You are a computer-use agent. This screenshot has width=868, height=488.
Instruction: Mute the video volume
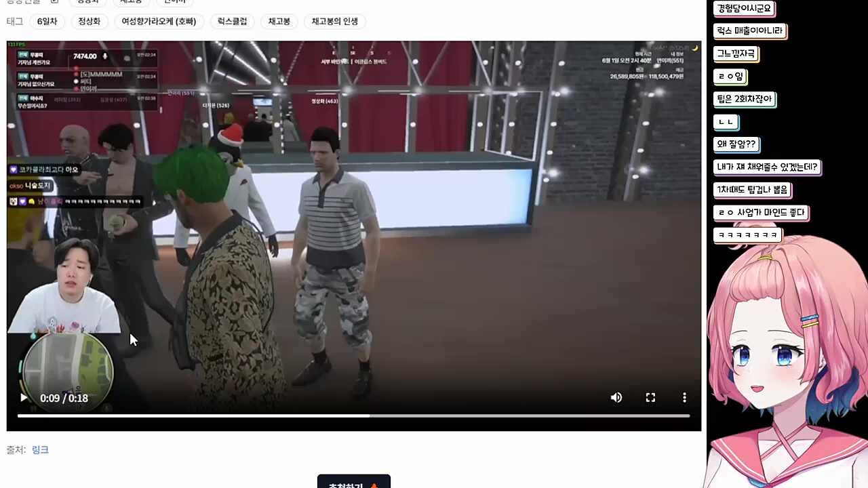pyautogui.click(x=616, y=398)
